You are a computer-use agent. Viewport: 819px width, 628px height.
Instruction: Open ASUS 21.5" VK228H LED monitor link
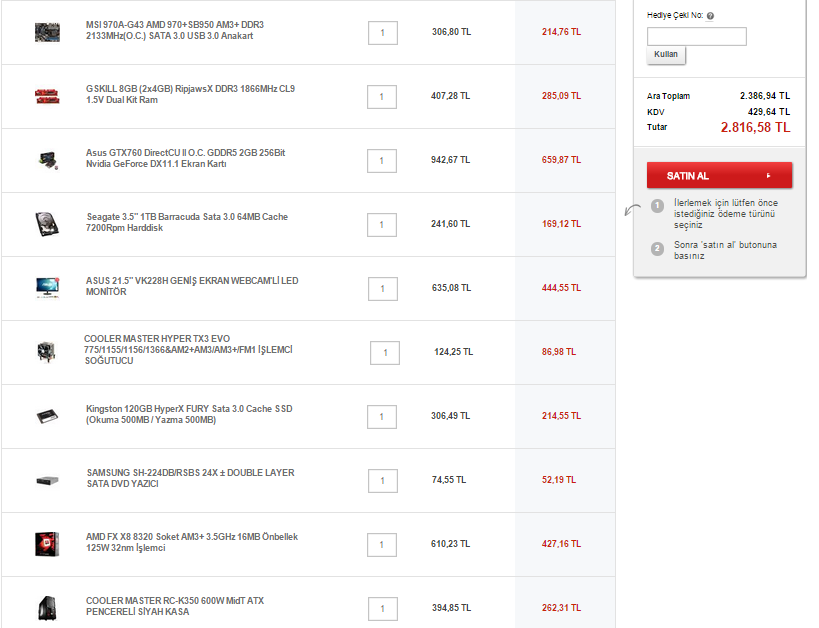pos(192,286)
